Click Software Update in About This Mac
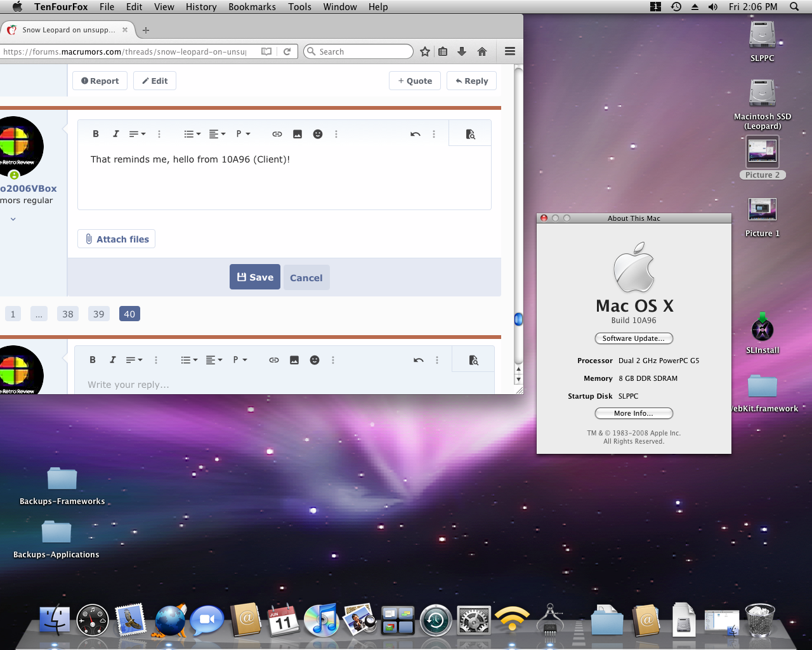The width and height of the screenshot is (812, 650). click(634, 338)
